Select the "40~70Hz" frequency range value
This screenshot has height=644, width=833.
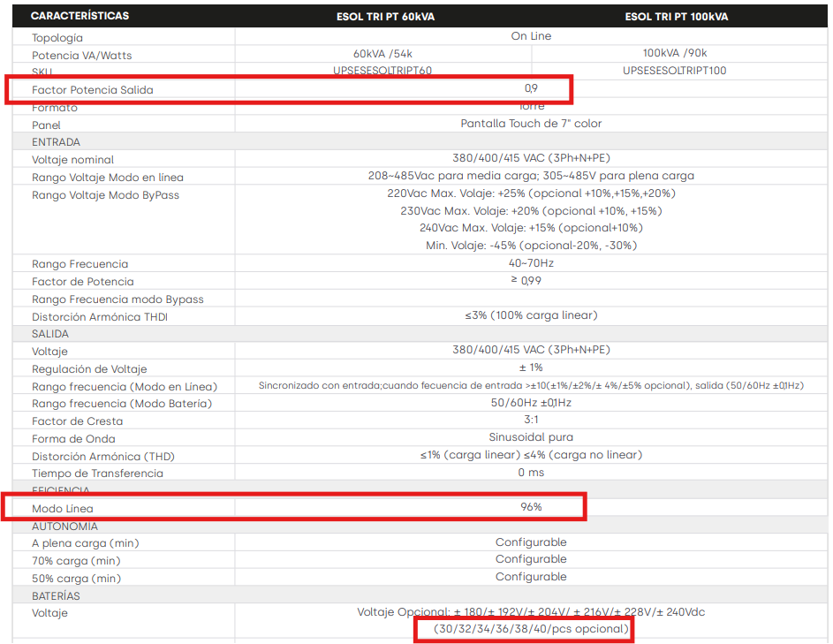(531, 263)
